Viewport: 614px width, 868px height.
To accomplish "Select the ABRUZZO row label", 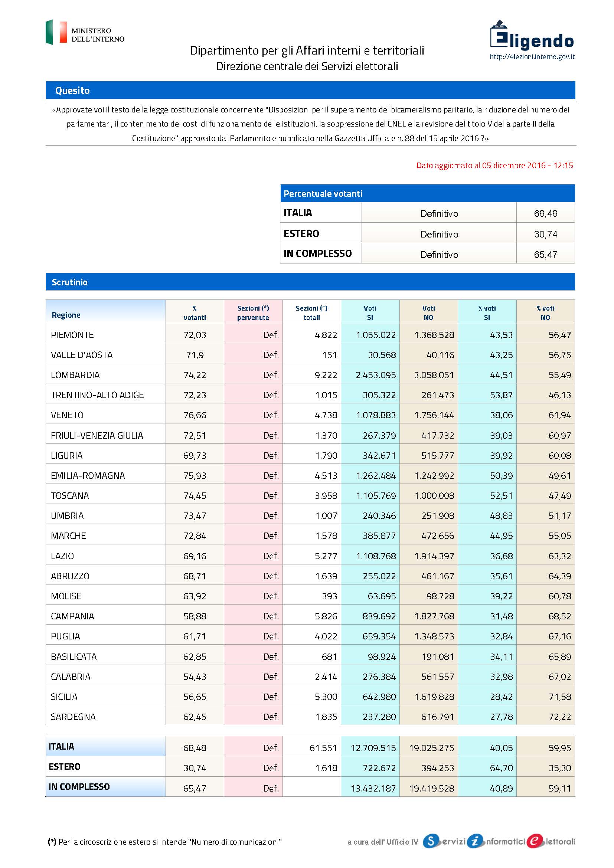I will (x=70, y=576).
